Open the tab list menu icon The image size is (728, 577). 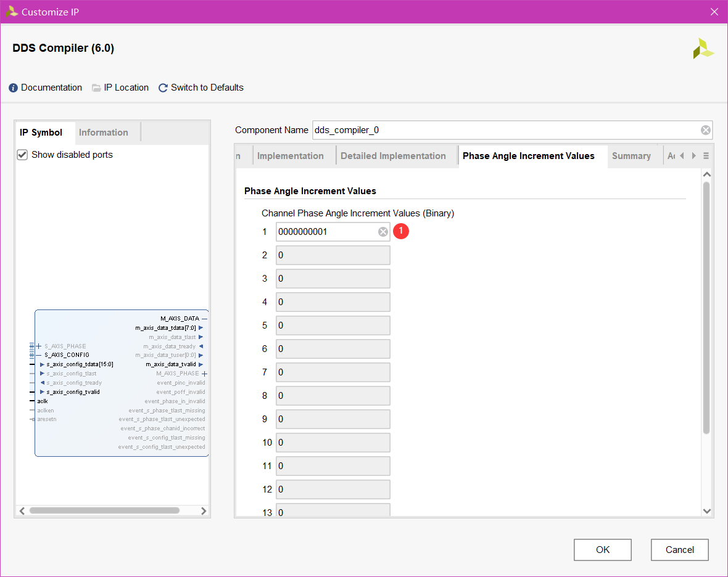(x=706, y=156)
